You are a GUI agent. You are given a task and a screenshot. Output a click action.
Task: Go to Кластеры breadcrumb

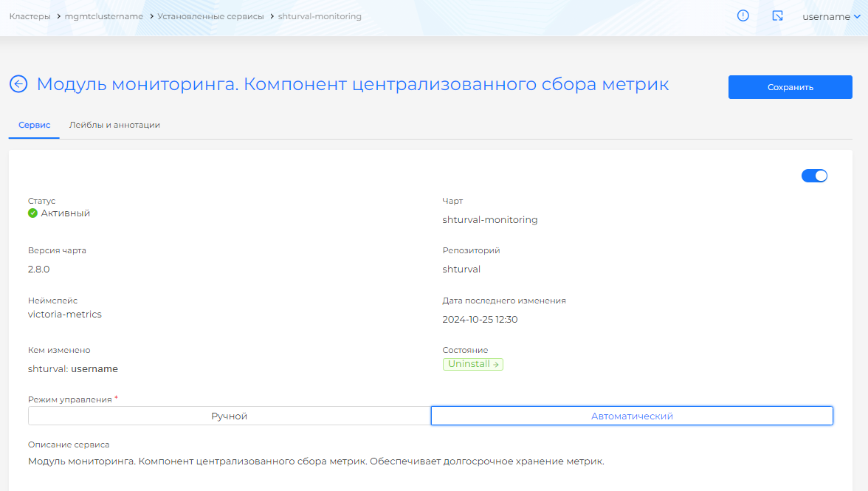30,16
